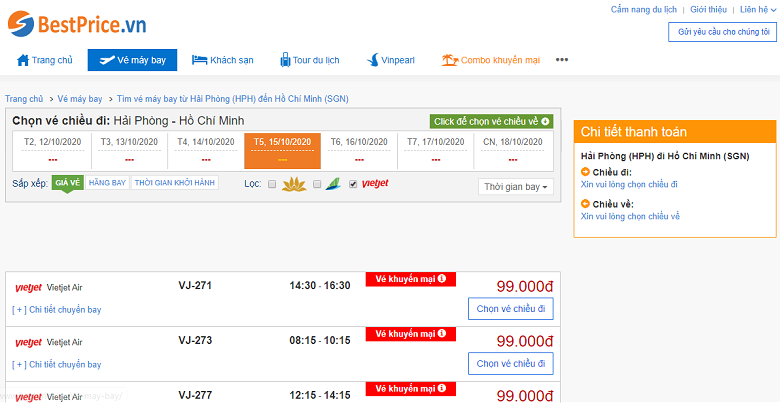Sort flights by HÃNG BAY
780x403 pixels.
pyautogui.click(x=107, y=183)
